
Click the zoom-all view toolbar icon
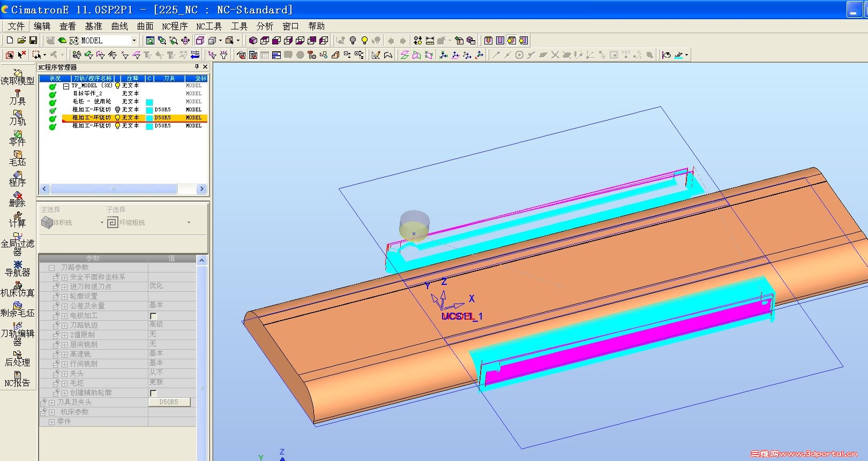[150, 40]
